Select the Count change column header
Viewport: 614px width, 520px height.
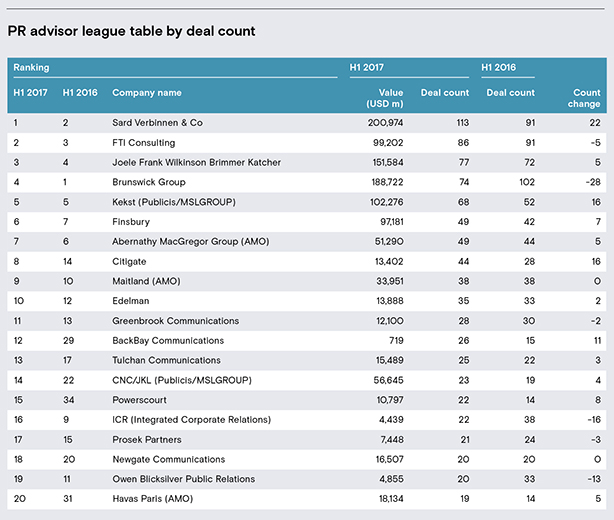(584, 98)
